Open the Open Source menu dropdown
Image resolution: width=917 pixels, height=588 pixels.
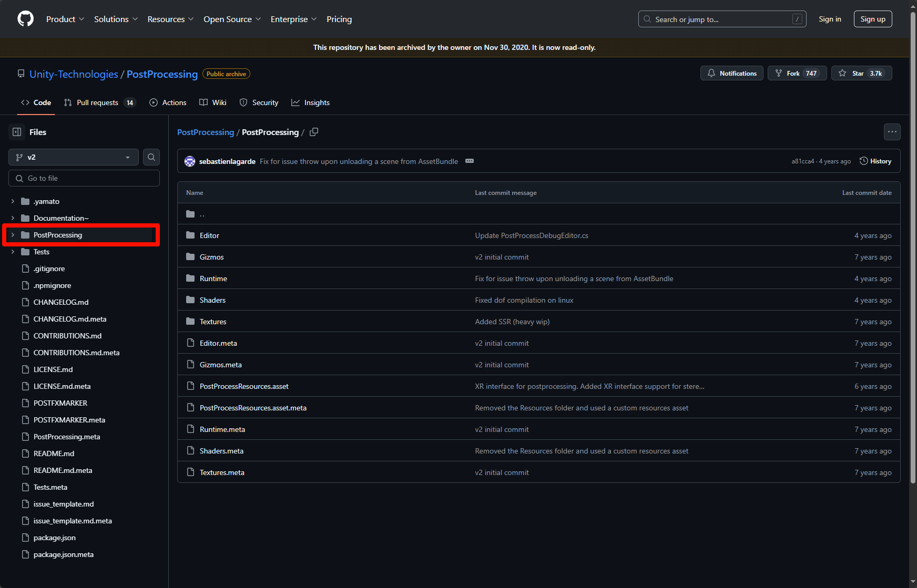(232, 19)
